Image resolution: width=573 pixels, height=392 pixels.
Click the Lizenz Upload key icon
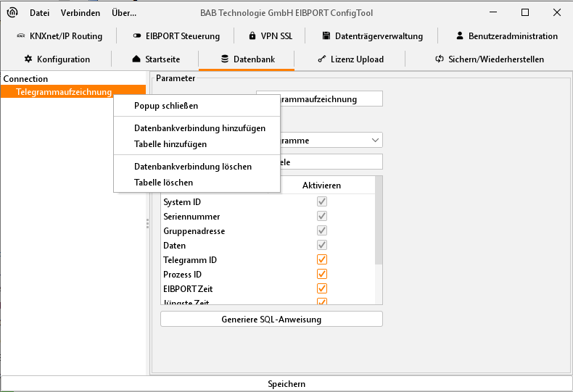pyautogui.click(x=321, y=59)
